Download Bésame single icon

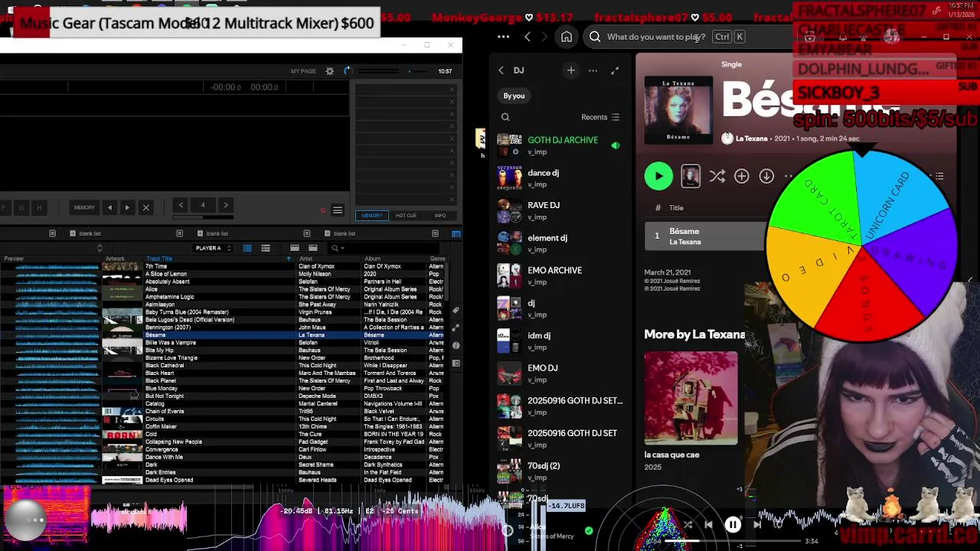766,176
